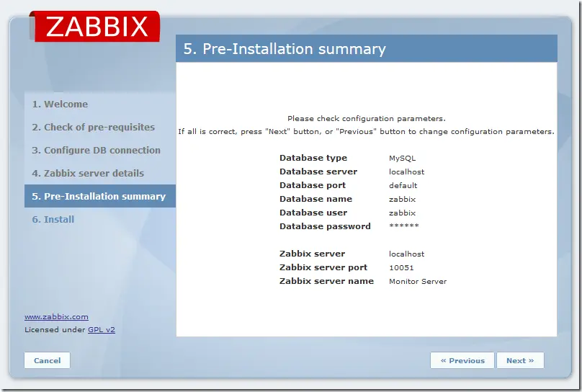The image size is (582, 392).
Task: Click the zabbix value beside Database user
Action: click(x=403, y=213)
